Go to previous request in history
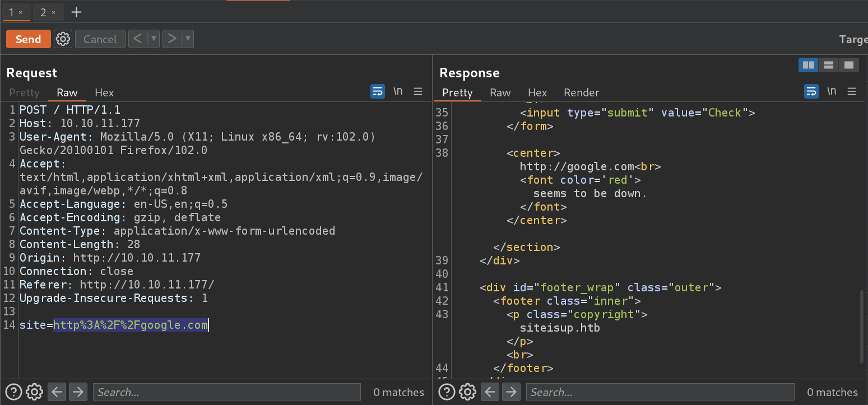 (138, 39)
